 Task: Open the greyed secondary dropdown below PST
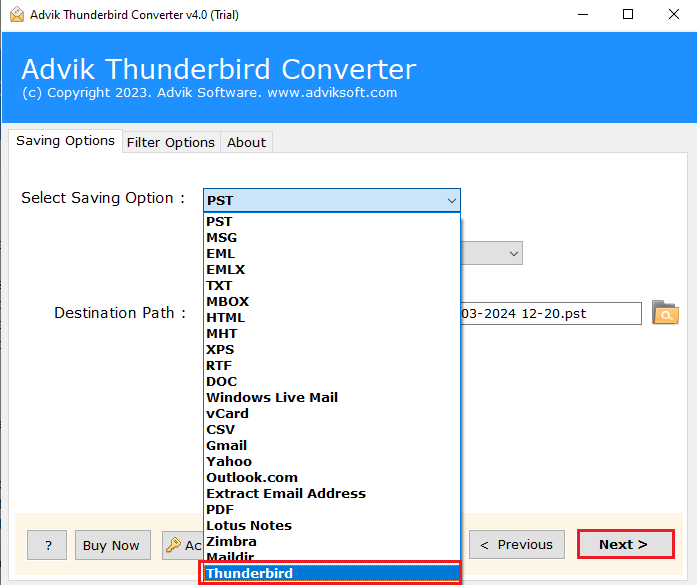[492, 253]
